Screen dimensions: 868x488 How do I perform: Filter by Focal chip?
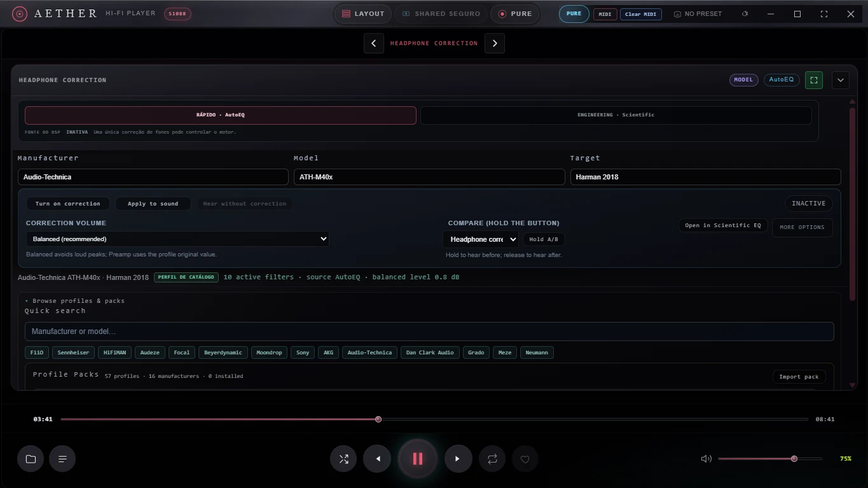click(x=182, y=352)
